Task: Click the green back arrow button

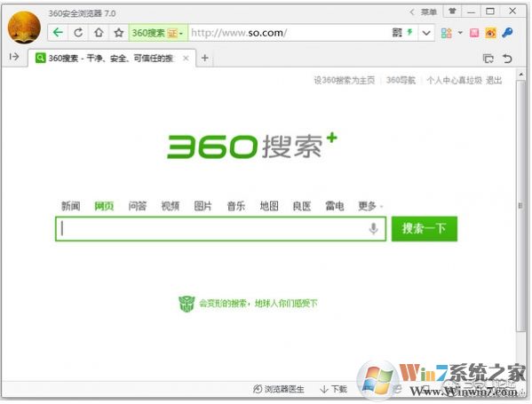Action: pyautogui.click(x=58, y=33)
